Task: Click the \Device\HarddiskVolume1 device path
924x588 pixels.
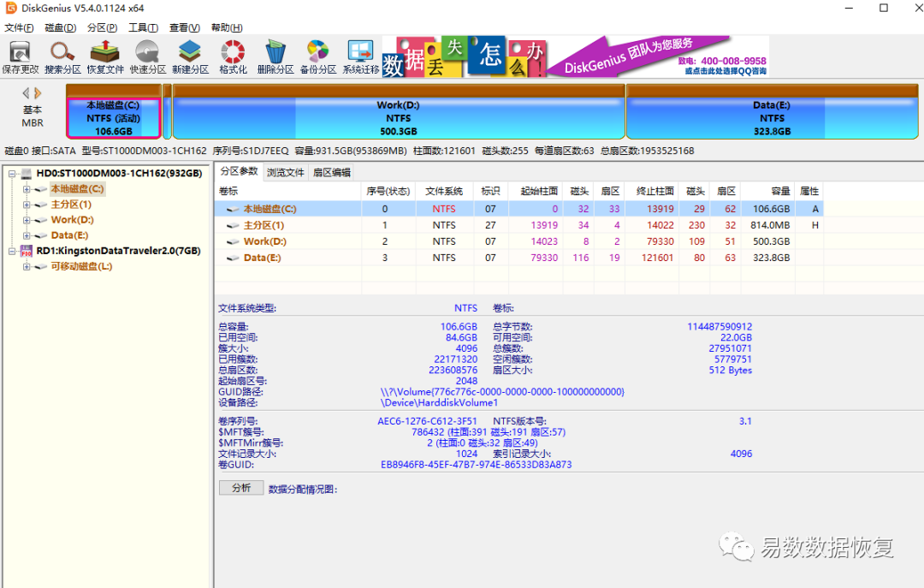Action: click(440, 403)
